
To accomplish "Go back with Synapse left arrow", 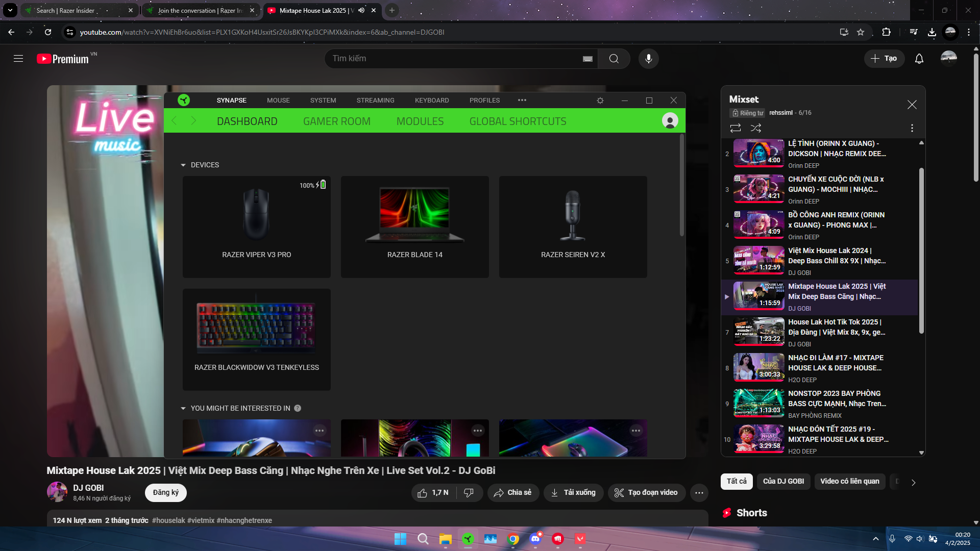I will [174, 121].
